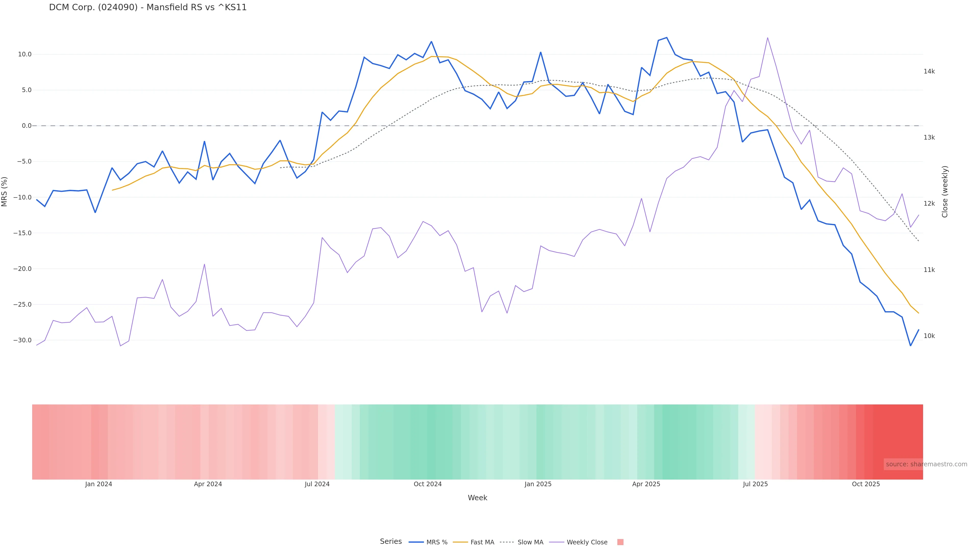Screen dimensions: 980x551
Task: Click the 10.0 left-axis tick label
Action: [25, 54]
